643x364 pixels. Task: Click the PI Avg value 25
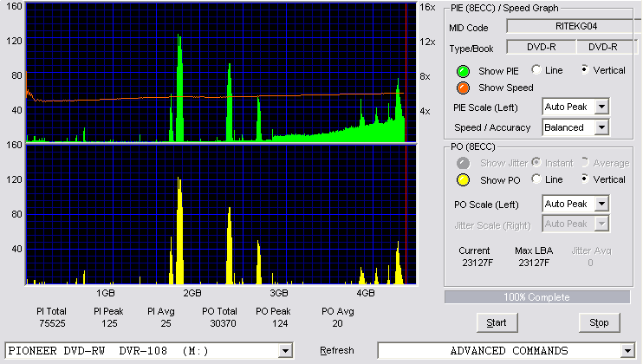pyautogui.click(x=166, y=324)
